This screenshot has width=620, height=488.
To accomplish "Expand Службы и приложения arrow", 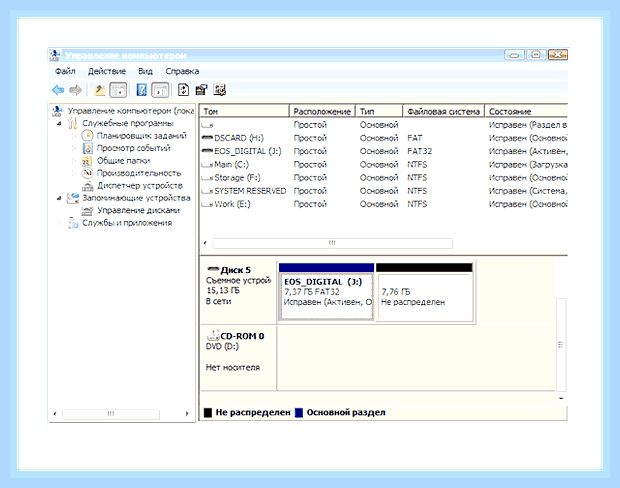I will point(59,223).
